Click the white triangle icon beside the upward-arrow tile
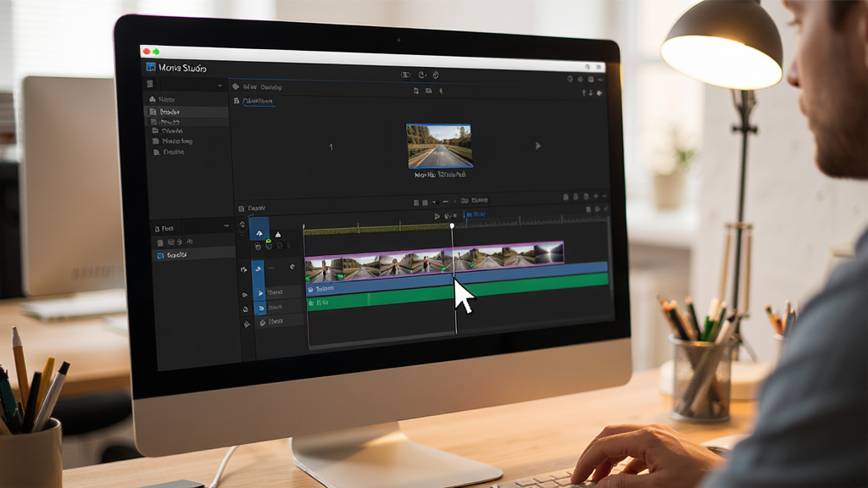The width and height of the screenshot is (868, 488). coord(278,235)
